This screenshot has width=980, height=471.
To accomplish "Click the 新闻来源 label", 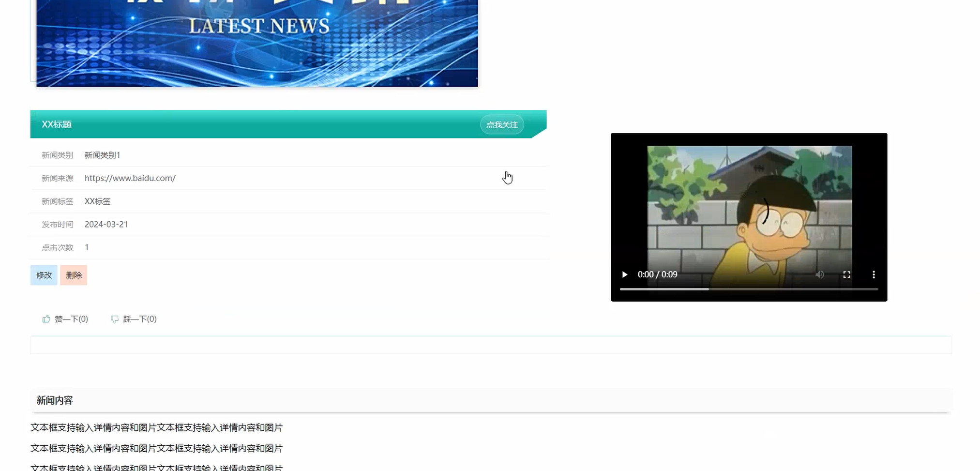I will coord(58,178).
